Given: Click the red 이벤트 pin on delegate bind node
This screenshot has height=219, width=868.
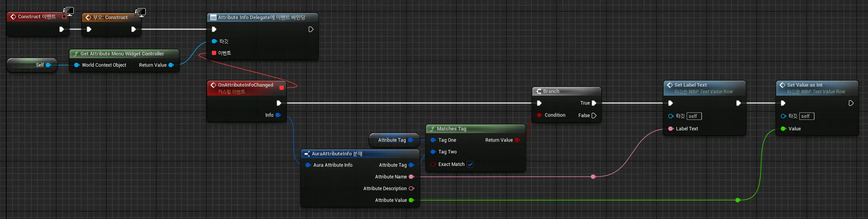Looking at the screenshot, I should pyautogui.click(x=214, y=53).
